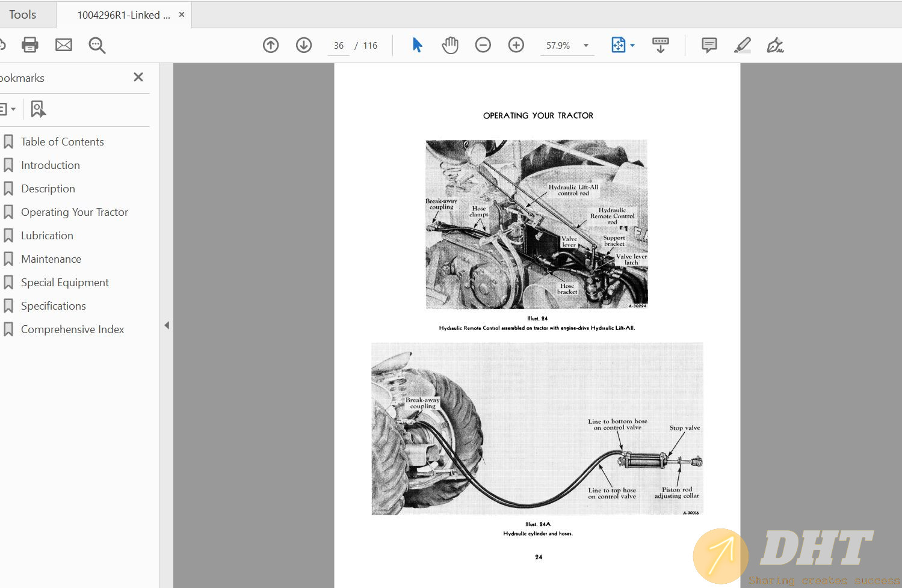Zoom out with the minus button
Viewport: 902px width, 588px height.
point(483,45)
